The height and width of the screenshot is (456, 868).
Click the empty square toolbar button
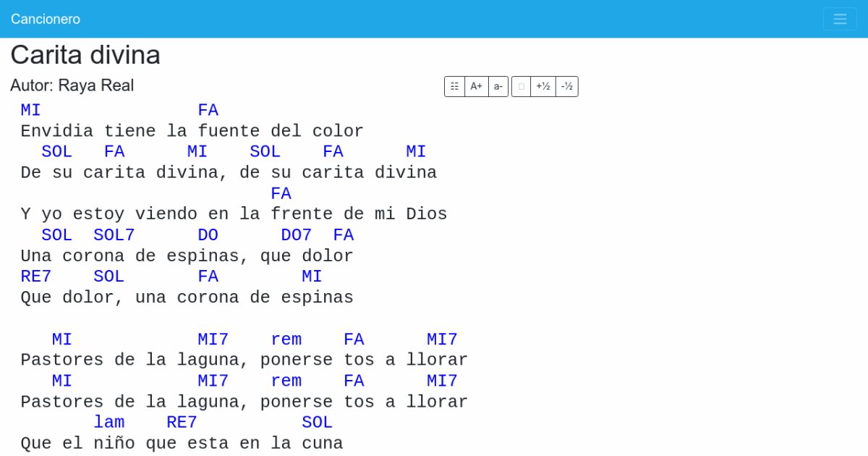pyautogui.click(x=521, y=86)
